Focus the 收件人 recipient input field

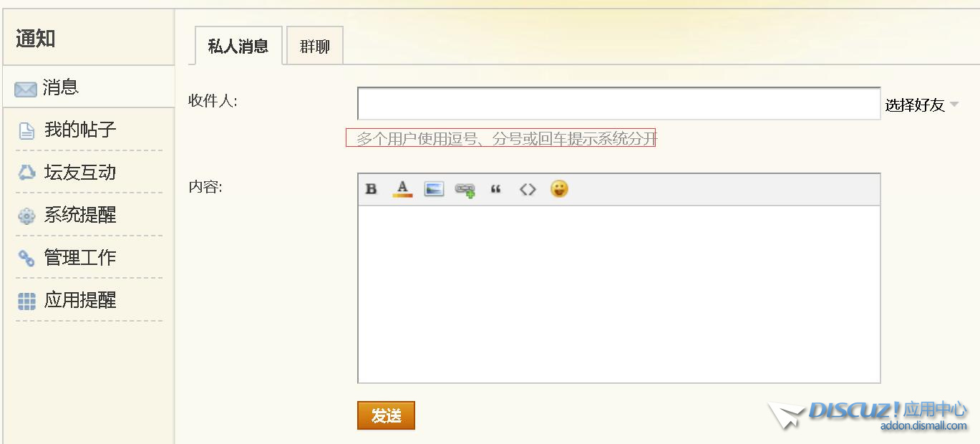pyautogui.click(x=618, y=104)
